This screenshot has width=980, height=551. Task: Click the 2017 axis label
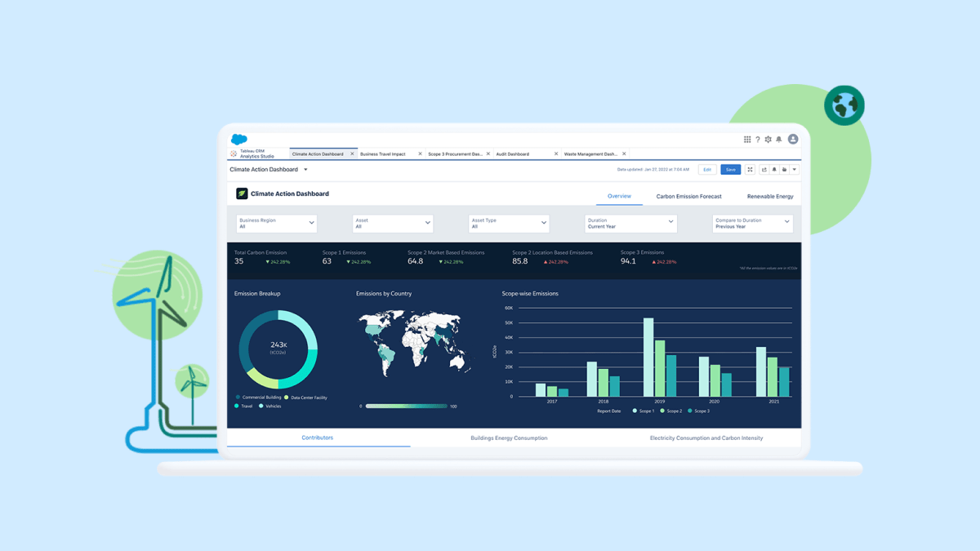(552, 402)
